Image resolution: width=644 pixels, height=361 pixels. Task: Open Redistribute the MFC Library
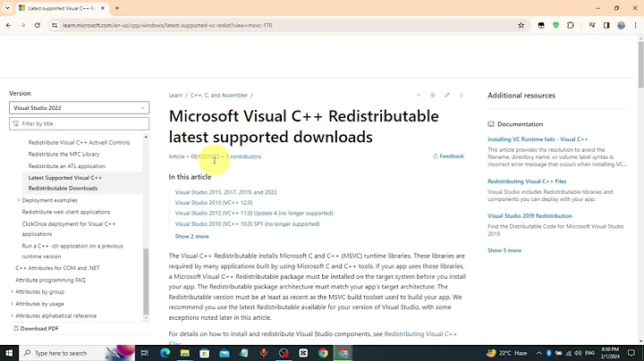(64, 155)
